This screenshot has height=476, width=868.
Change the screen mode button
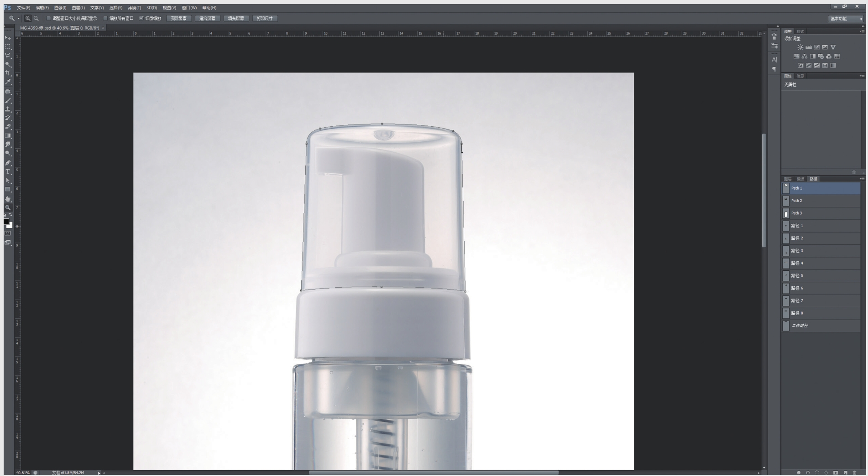pos(8,243)
